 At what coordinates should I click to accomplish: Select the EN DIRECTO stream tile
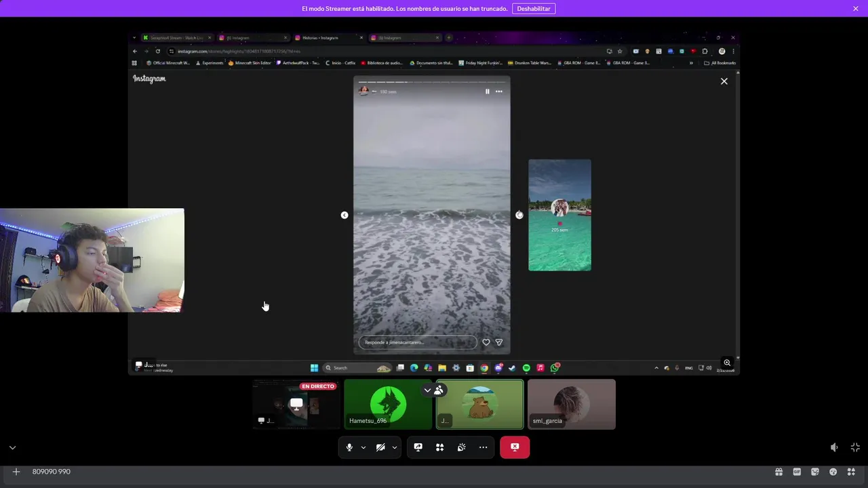(x=296, y=404)
